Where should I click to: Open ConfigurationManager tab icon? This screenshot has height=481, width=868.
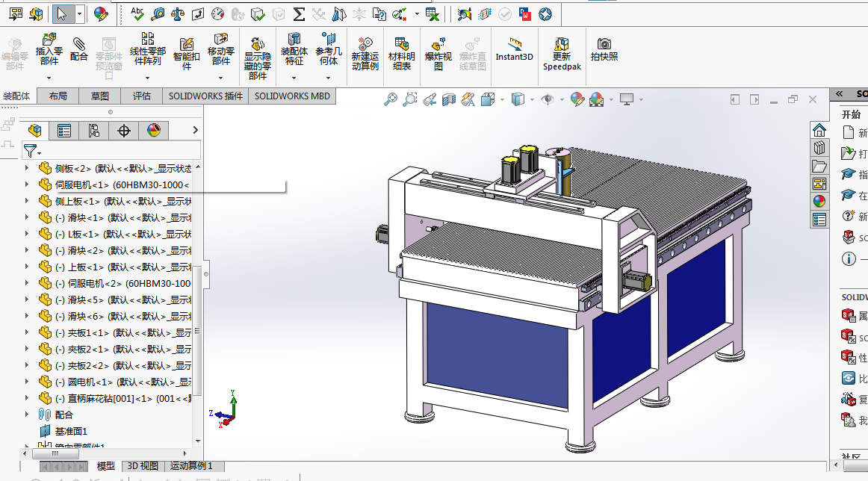93,131
